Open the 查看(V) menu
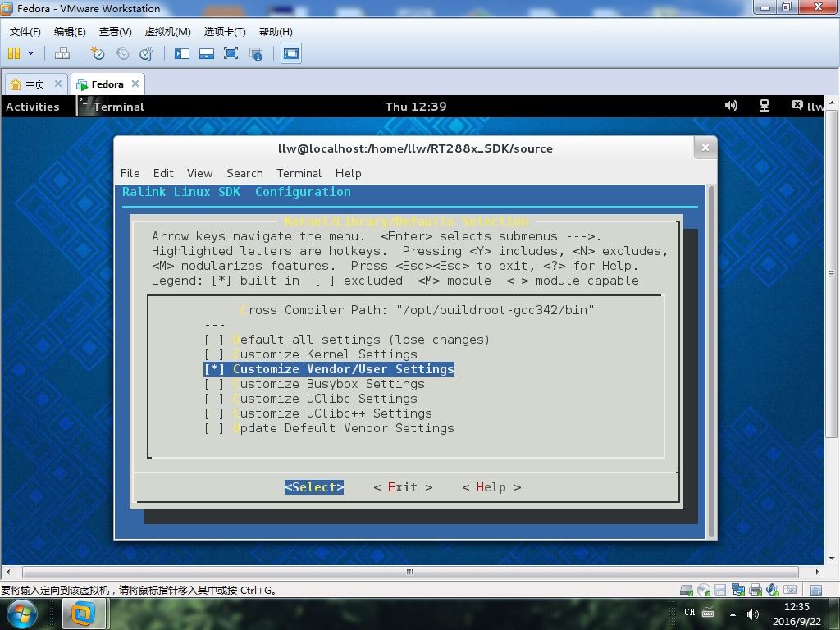Image resolution: width=840 pixels, height=630 pixels. tap(115, 32)
